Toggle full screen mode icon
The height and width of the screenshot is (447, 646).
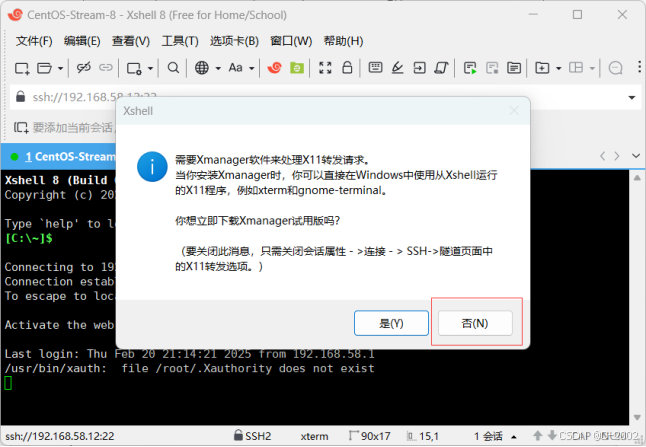pos(325,68)
